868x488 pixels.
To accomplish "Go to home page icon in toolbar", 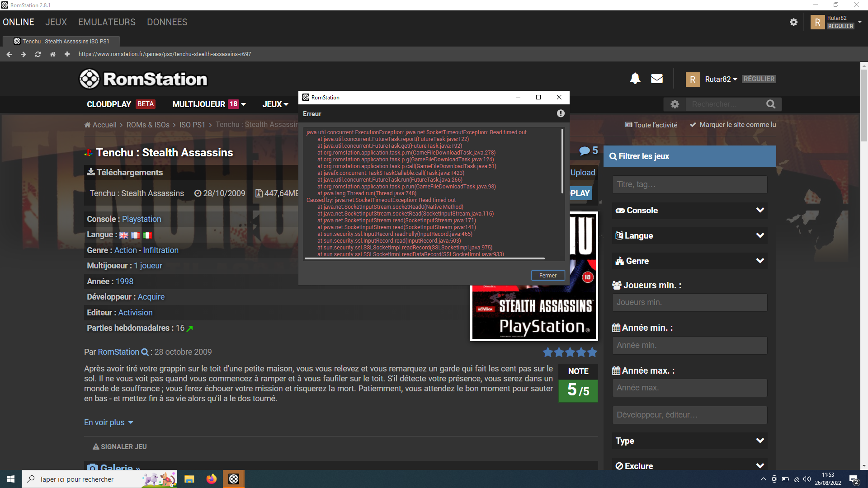I will 52,54.
